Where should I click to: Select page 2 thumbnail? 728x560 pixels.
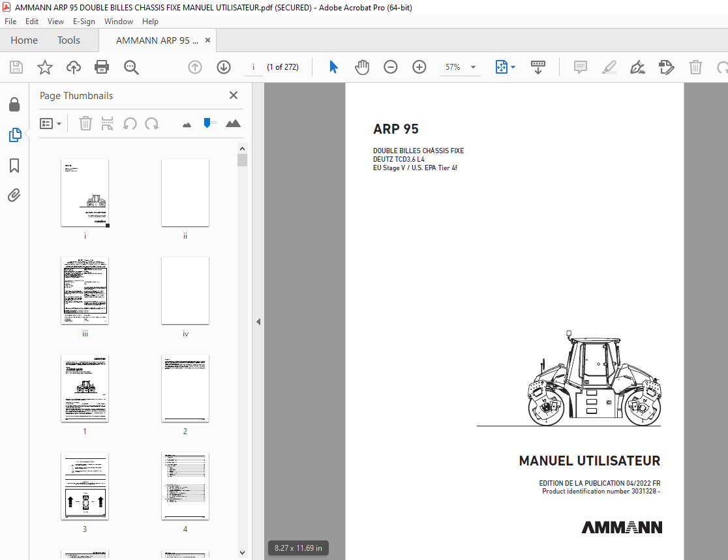click(x=185, y=389)
